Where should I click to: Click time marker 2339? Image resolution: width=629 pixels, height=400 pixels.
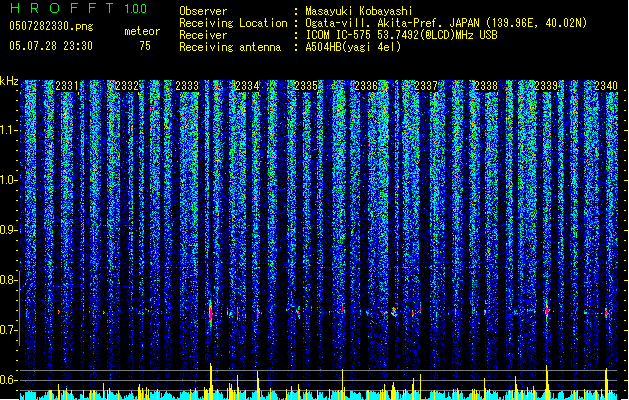tap(546, 85)
